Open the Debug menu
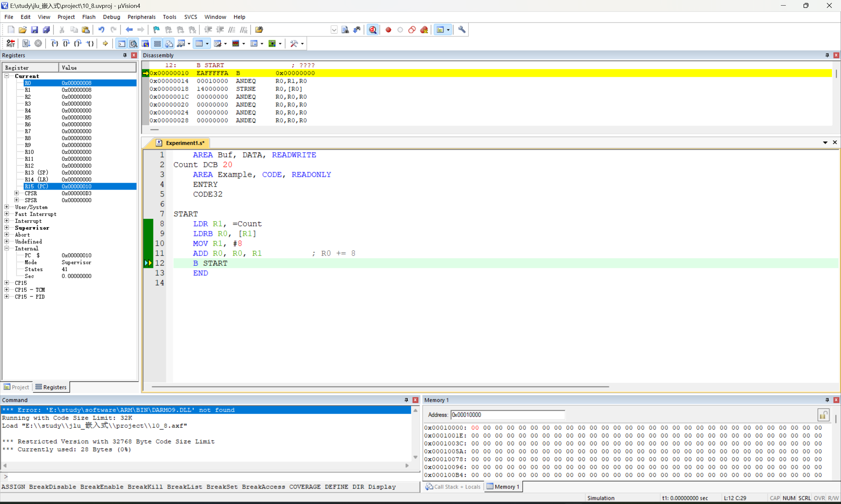 (111, 17)
